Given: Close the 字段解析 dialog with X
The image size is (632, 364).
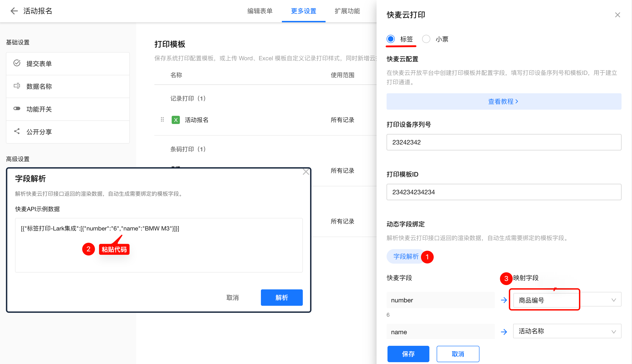Looking at the screenshot, I should [x=306, y=172].
